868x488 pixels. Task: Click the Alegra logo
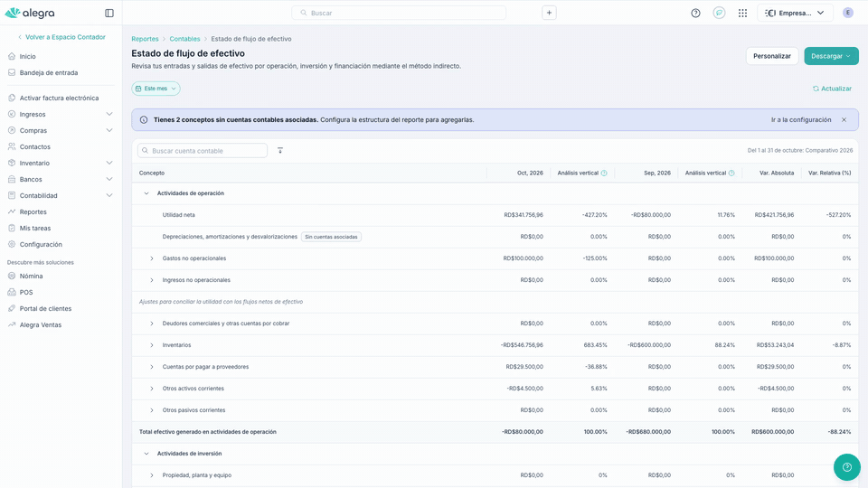tap(30, 13)
